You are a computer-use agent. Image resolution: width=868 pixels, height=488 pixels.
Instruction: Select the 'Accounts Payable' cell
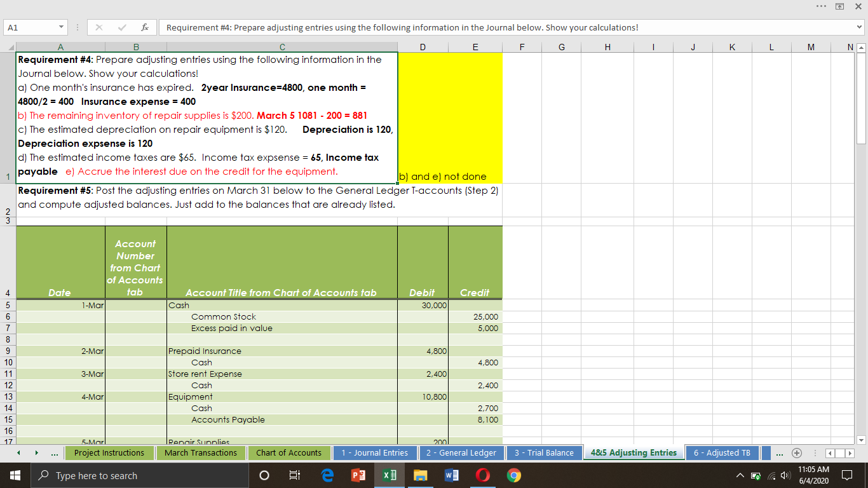(x=282, y=419)
